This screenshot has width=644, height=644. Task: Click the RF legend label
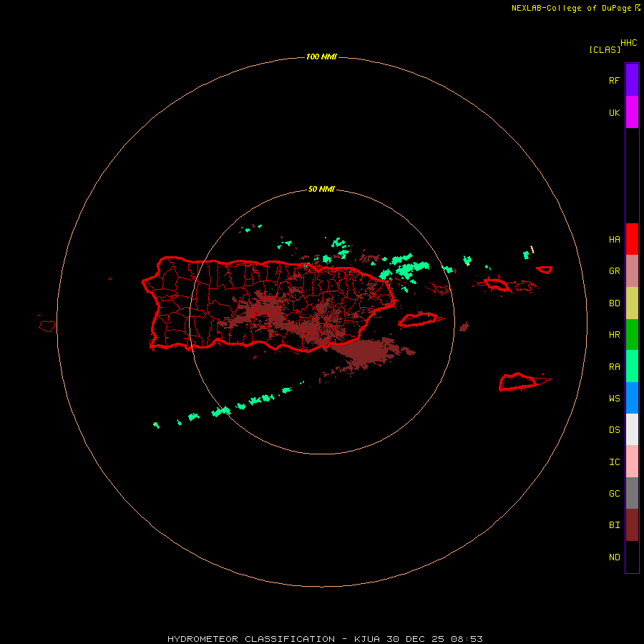click(x=614, y=80)
